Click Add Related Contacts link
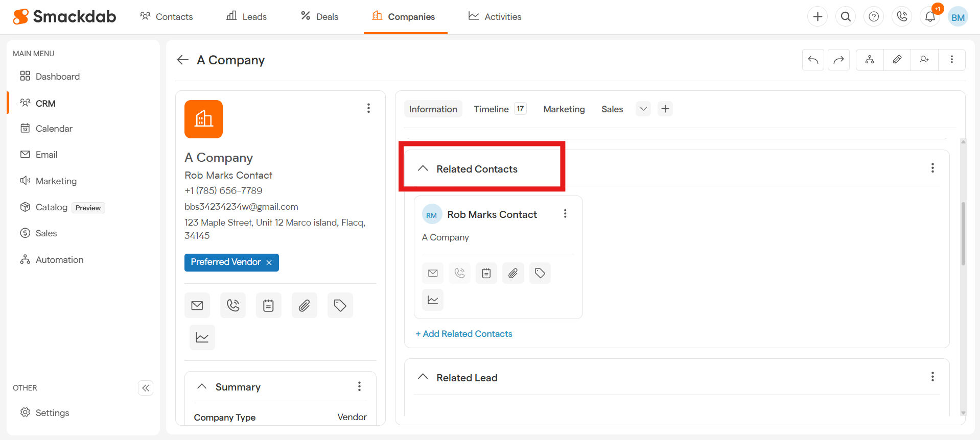The image size is (980, 440). pos(463,334)
